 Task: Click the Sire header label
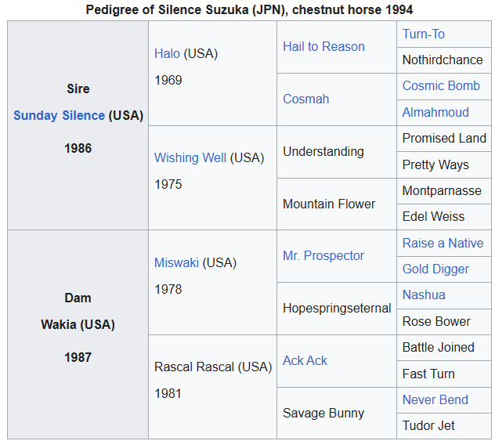pos(78,89)
